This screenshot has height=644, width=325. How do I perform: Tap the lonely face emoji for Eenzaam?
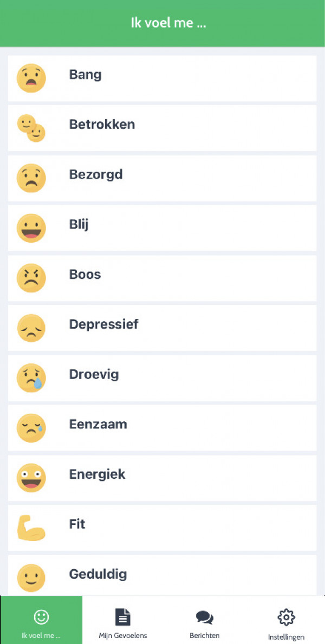tap(31, 428)
